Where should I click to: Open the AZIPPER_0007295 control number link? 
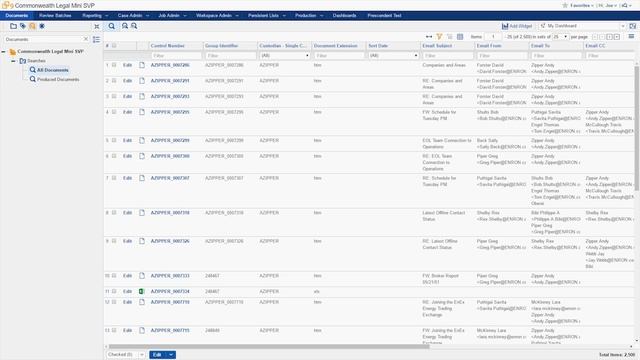[x=170, y=112]
